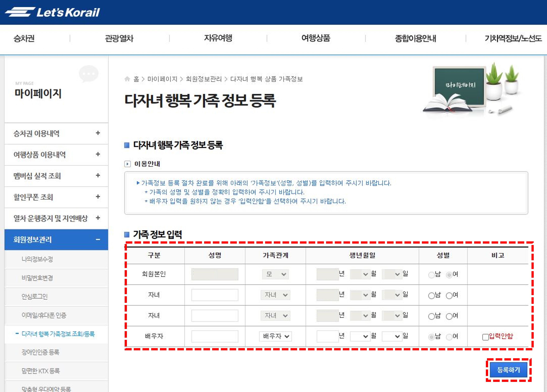Click the 등록하기 button
Image resolution: width=547 pixels, height=392 pixels.
click(x=508, y=370)
